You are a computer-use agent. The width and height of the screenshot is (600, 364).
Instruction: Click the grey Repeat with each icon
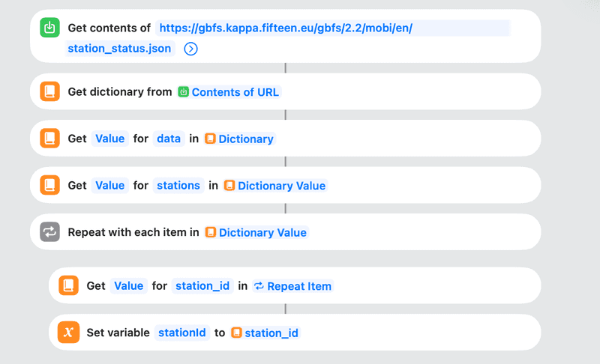click(49, 232)
